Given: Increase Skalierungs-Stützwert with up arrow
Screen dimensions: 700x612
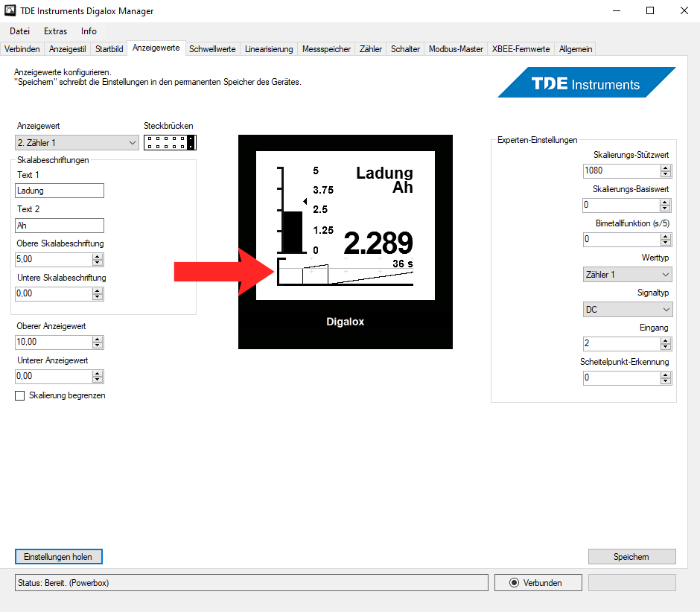Looking at the screenshot, I should pos(666,168).
